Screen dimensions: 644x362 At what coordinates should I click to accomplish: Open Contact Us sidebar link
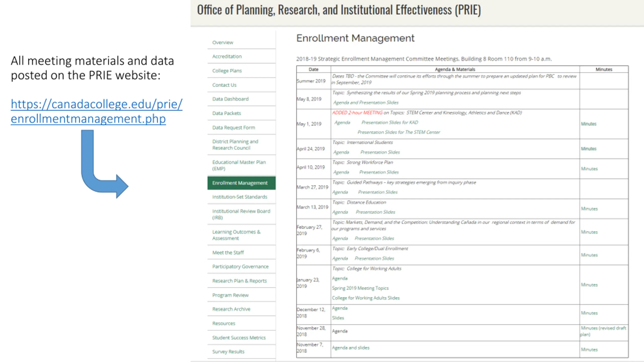224,85
